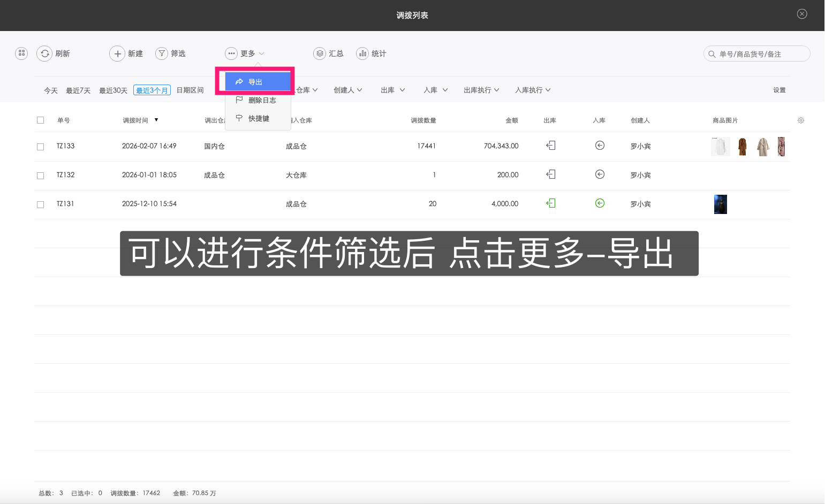Open the 筛选 filter panel
The height and width of the screenshot is (504, 825).
tap(171, 54)
